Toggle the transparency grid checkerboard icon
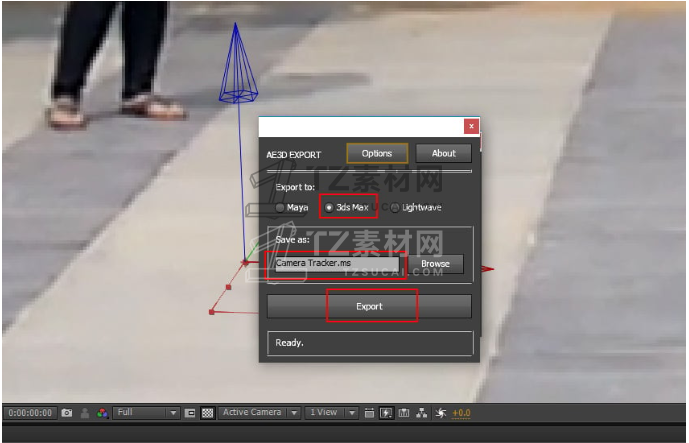689x443 pixels. click(207, 413)
